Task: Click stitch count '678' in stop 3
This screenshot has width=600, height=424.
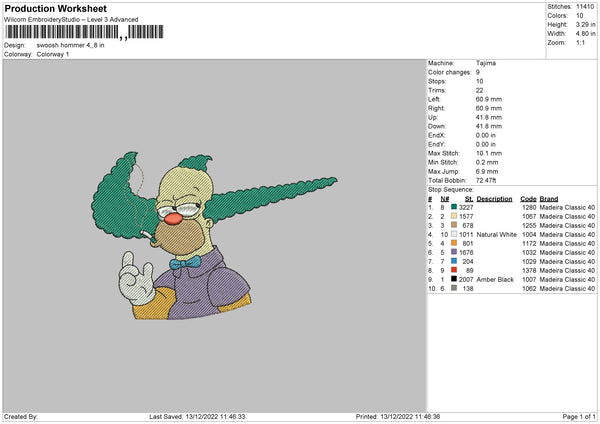Action: coord(468,225)
